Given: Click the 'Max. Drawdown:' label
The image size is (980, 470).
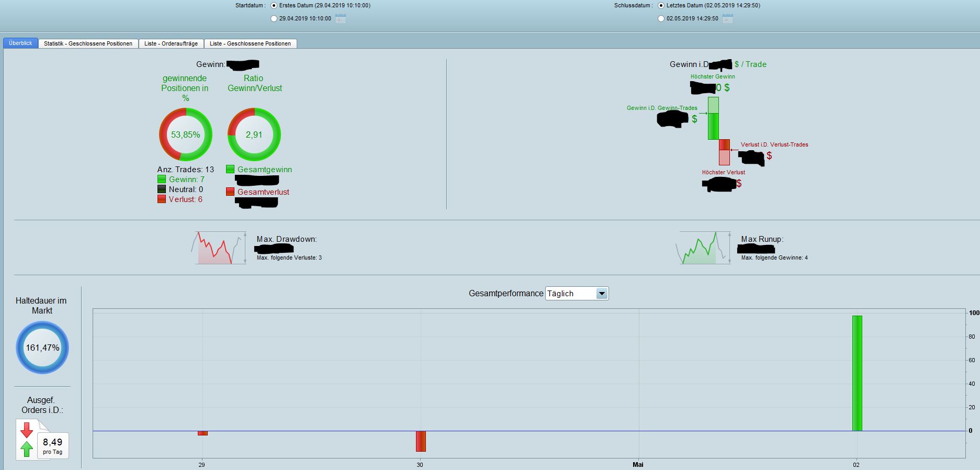Looking at the screenshot, I should [x=287, y=239].
